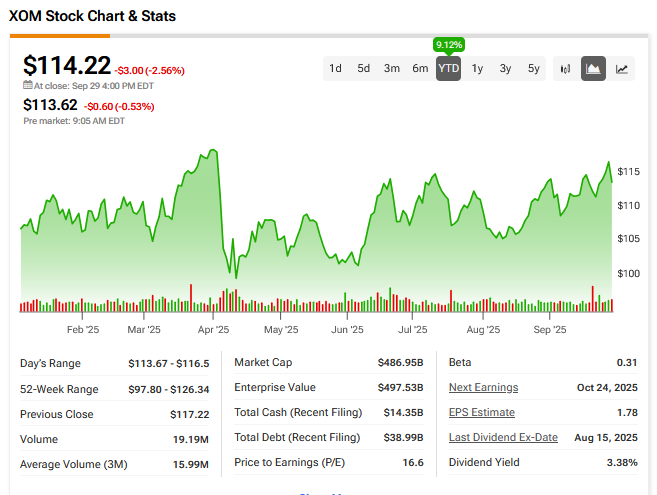657x495 pixels.
Task: Select the area chart view icon
Action: click(593, 69)
